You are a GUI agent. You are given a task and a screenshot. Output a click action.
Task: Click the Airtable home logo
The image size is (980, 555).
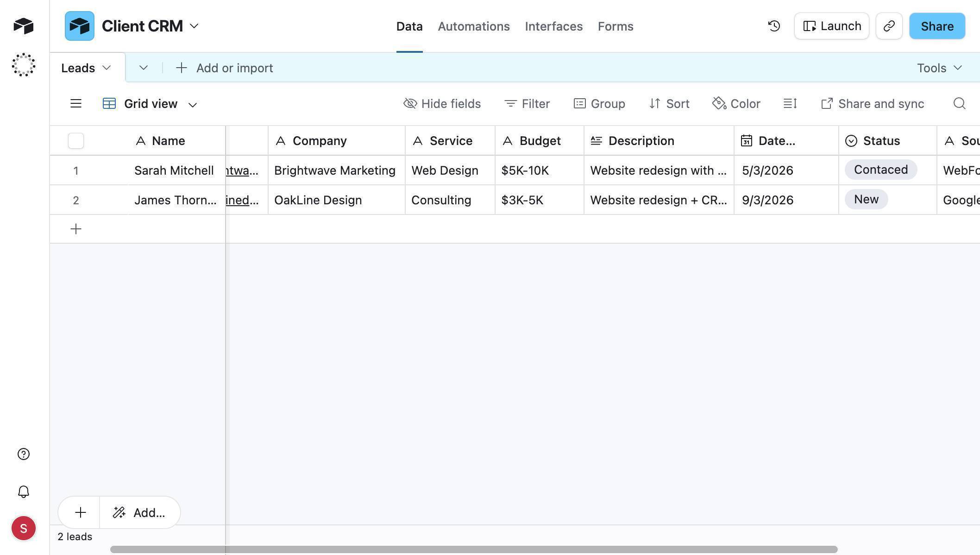click(x=23, y=26)
